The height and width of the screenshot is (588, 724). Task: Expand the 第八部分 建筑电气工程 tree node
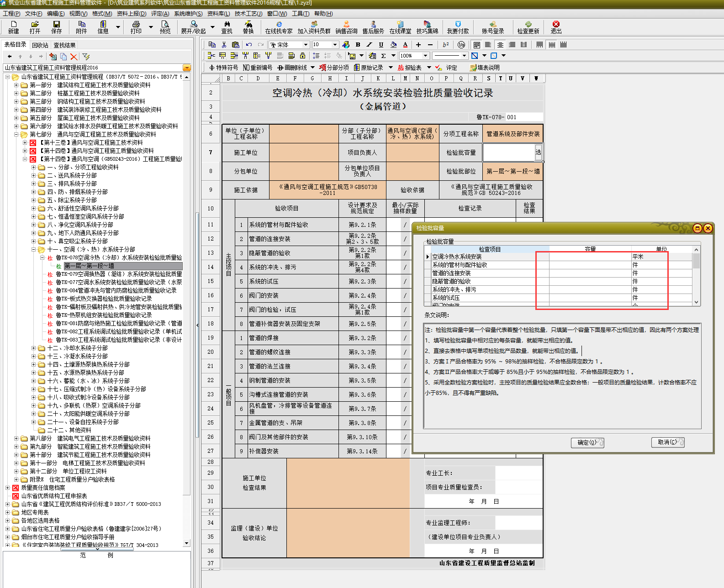pyautogui.click(x=16, y=438)
